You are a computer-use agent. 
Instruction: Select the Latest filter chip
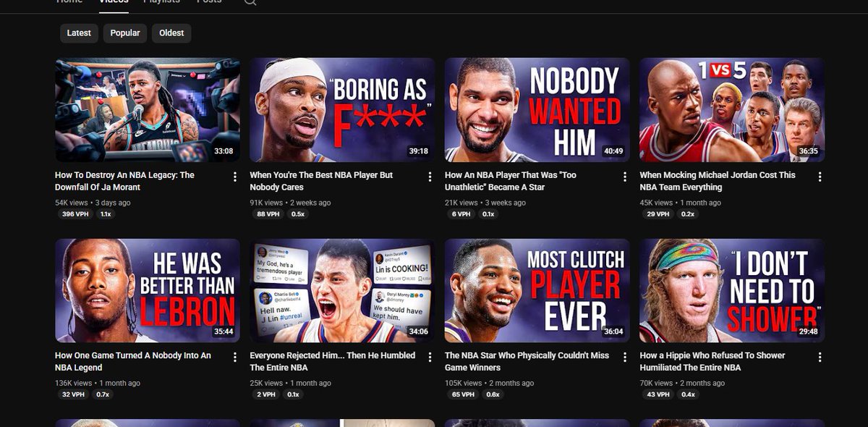[x=79, y=33]
